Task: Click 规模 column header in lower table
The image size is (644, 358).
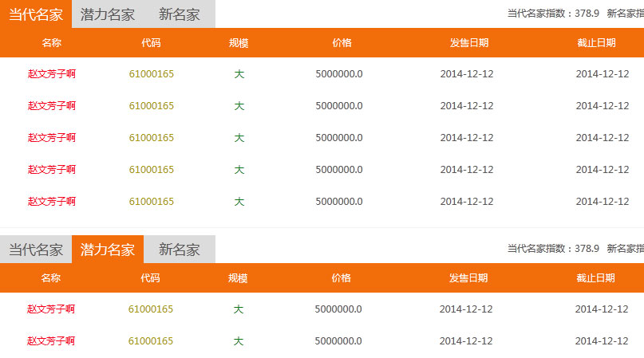Action: tap(238, 278)
